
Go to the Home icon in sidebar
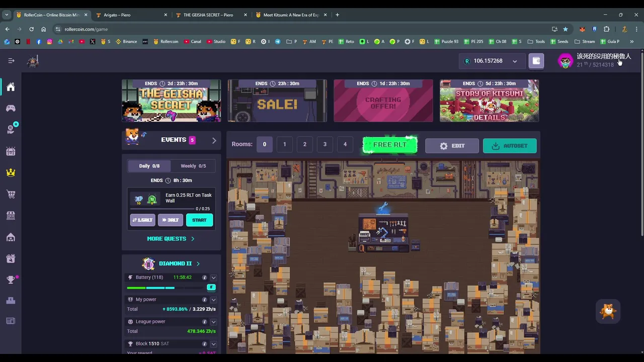click(x=11, y=87)
